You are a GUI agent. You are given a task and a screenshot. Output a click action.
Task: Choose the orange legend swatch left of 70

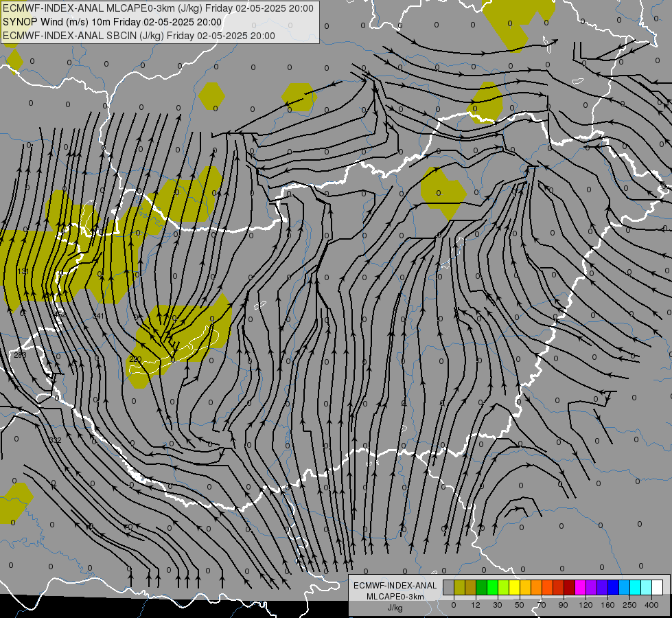537,587
